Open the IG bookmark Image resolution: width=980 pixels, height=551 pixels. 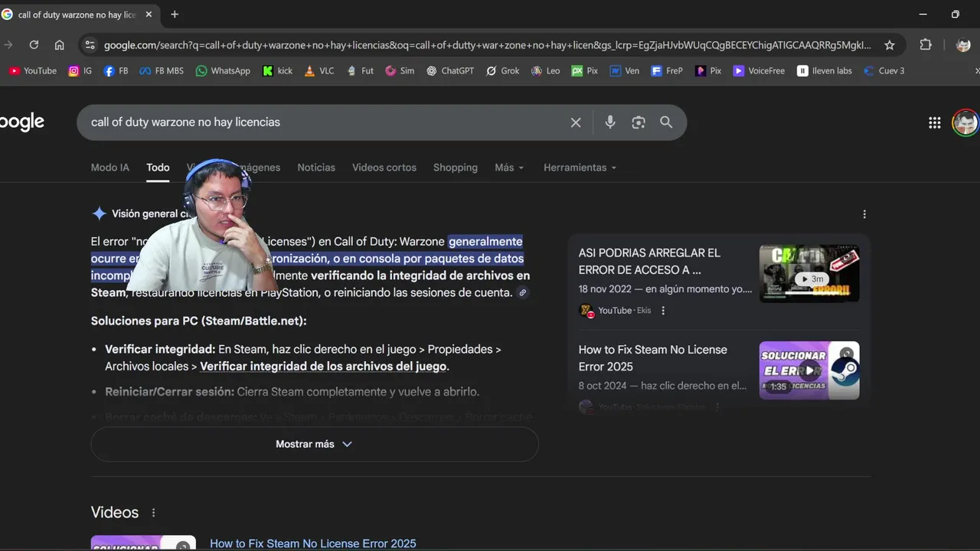(80, 70)
